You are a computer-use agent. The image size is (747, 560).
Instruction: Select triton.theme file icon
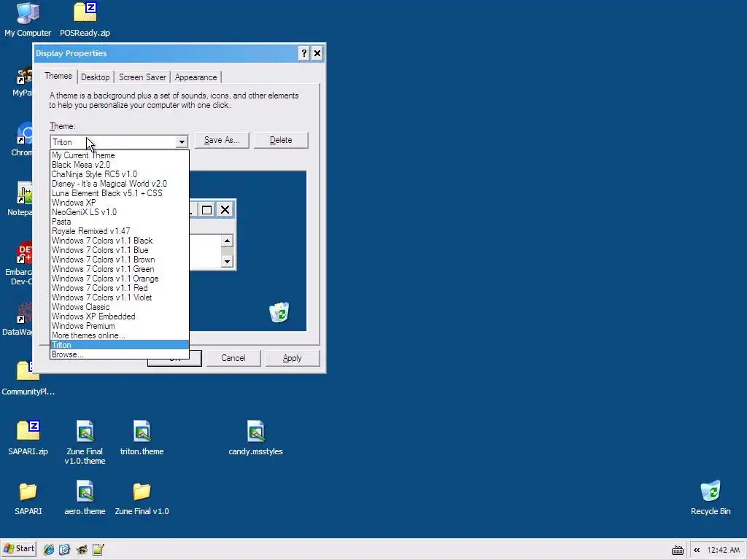pyautogui.click(x=142, y=437)
